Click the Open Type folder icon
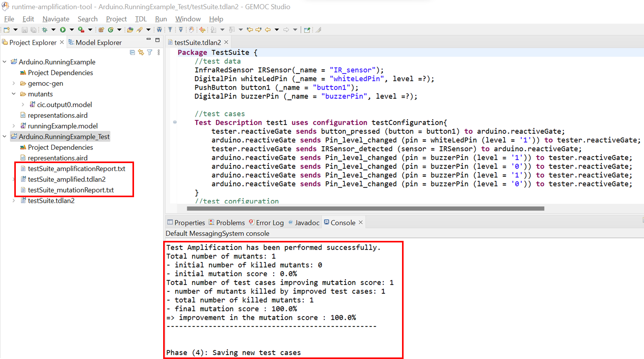The image size is (644, 359). 130,30
